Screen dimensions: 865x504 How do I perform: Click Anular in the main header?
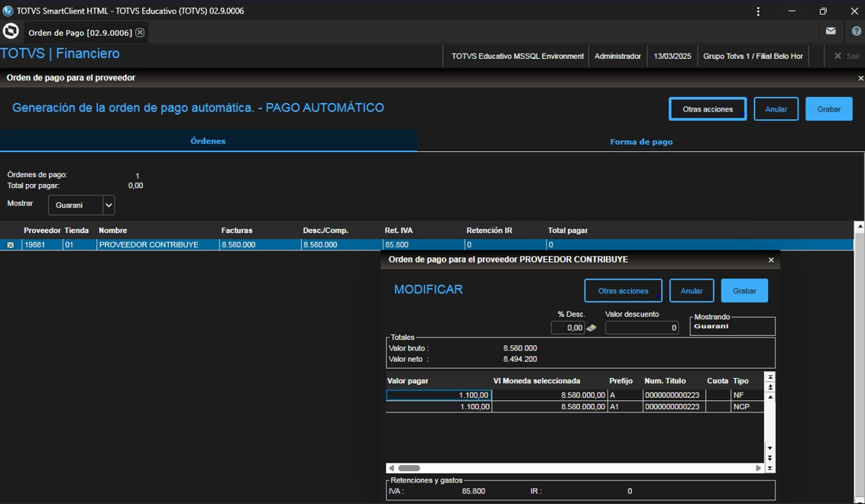point(776,109)
